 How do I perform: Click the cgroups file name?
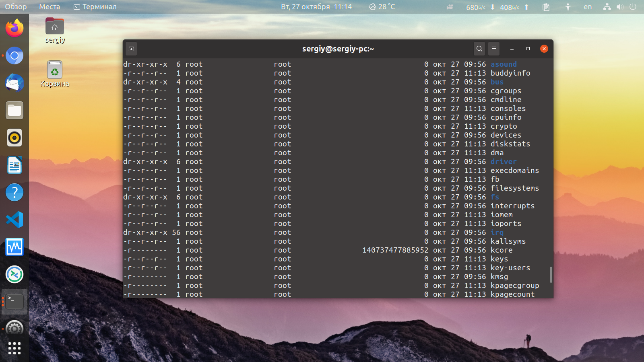pyautogui.click(x=506, y=91)
